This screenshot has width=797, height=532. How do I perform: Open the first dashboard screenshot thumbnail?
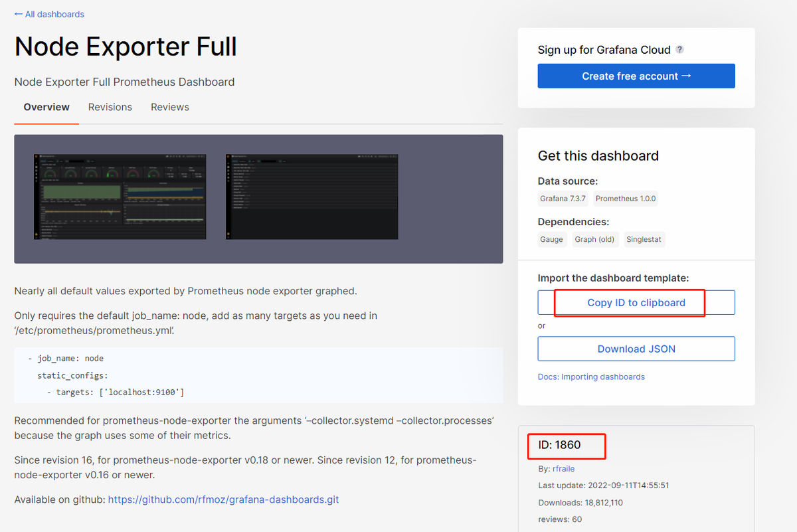tap(120, 197)
